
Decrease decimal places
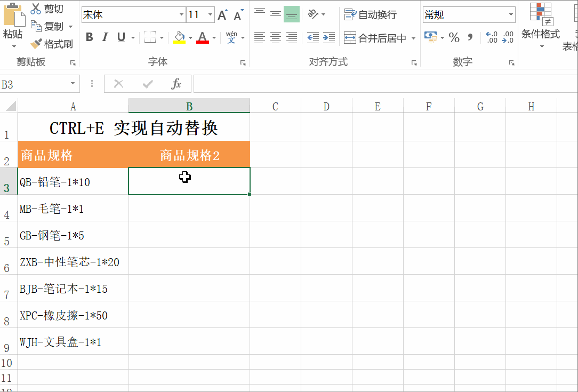tap(508, 37)
